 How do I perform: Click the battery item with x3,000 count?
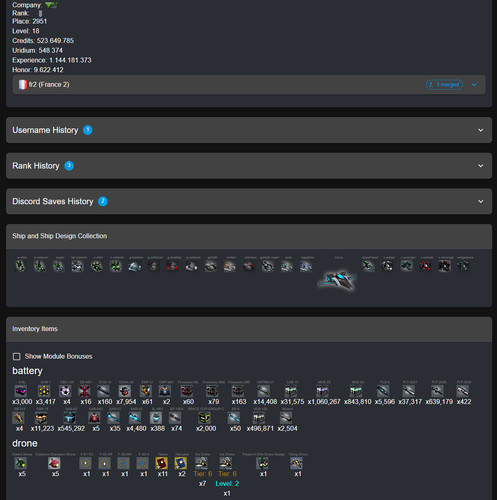pos(21,391)
